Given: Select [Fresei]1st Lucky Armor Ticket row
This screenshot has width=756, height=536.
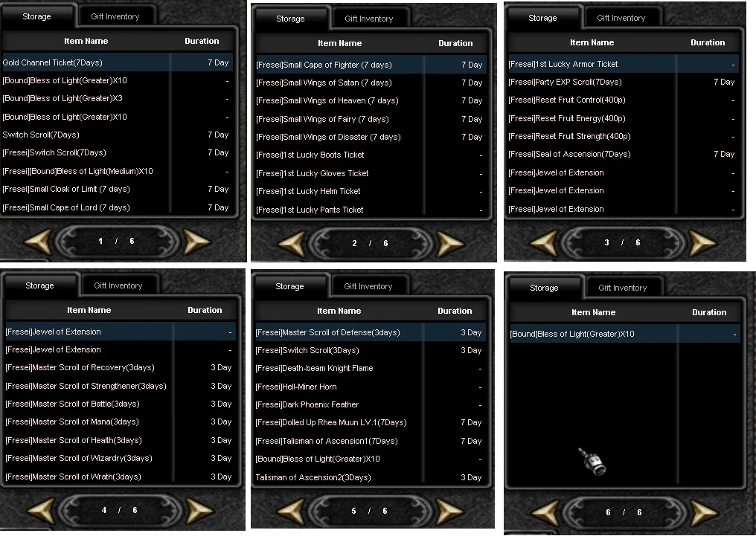Looking at the screenshot, I should (x=624, y=64).
